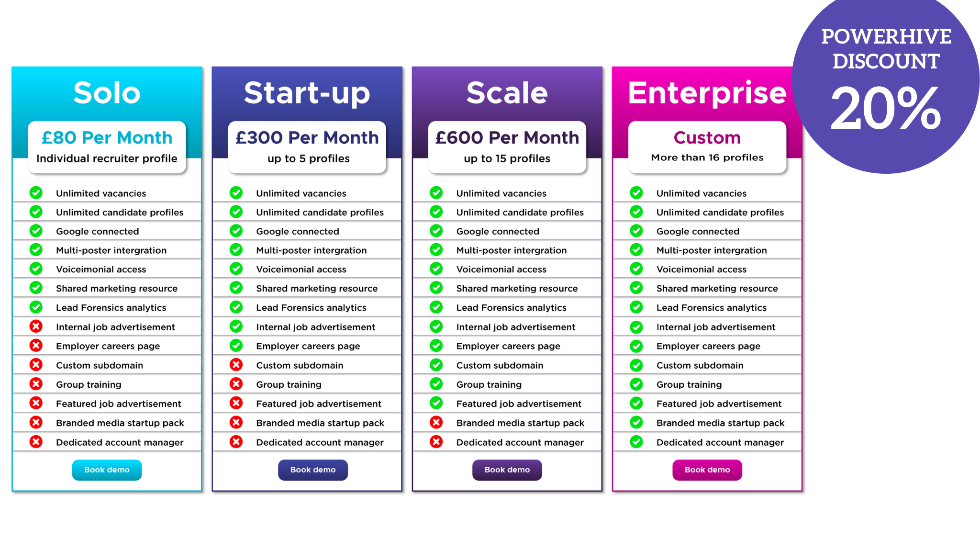The width and height of the screenshot is (980, 540).
Task: Click Enterprise's green check for Google connected
Action: coord(636,231)
